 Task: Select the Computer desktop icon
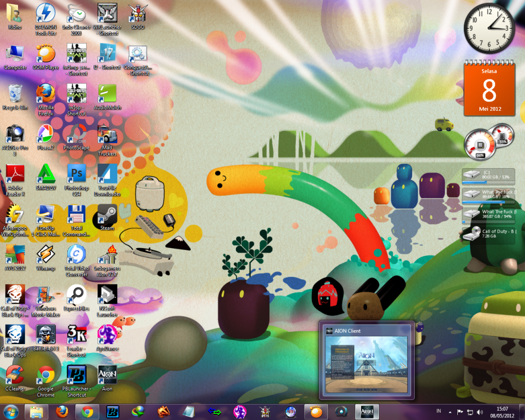point(15,57)
